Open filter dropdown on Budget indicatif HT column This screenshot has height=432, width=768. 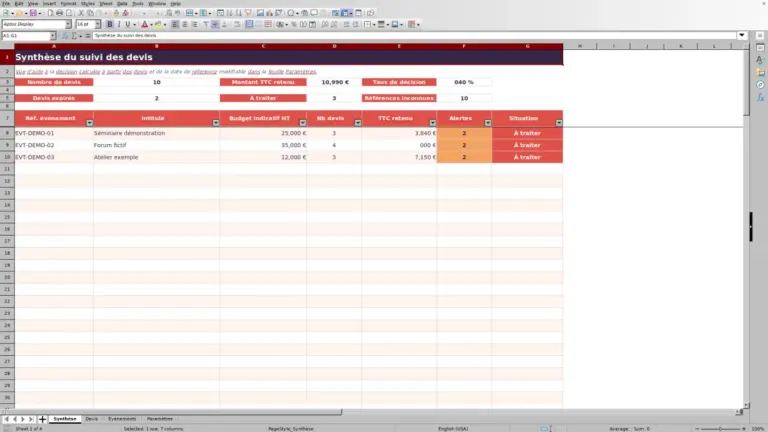pos(303,123)
